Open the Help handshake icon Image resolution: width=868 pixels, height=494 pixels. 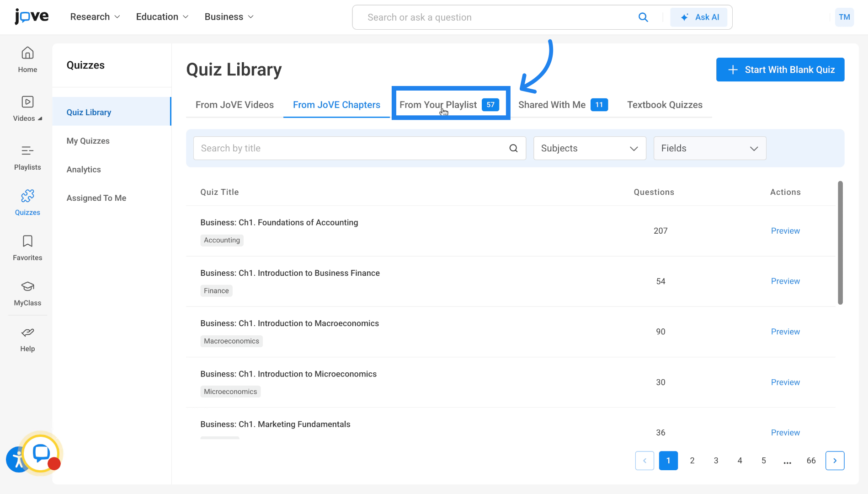(27, 333)
